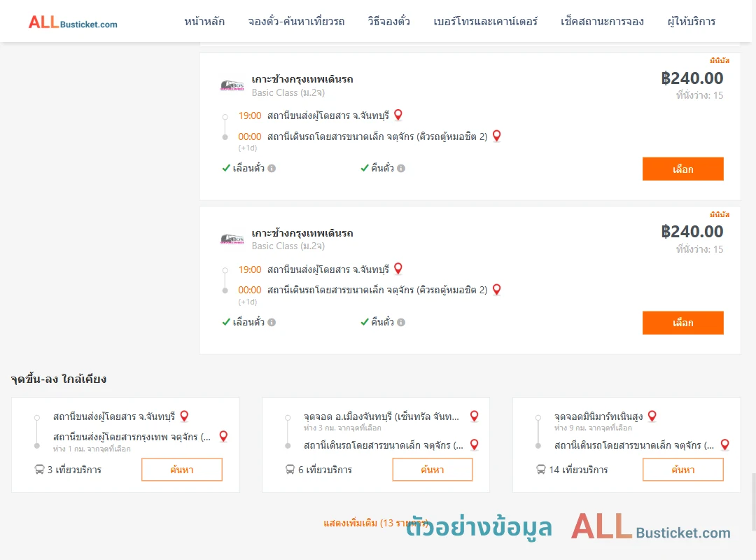Viewport: 756px width, 560px height.
Task: Click the ฿240.00 price in second trip card
Action: pos(692,232)
